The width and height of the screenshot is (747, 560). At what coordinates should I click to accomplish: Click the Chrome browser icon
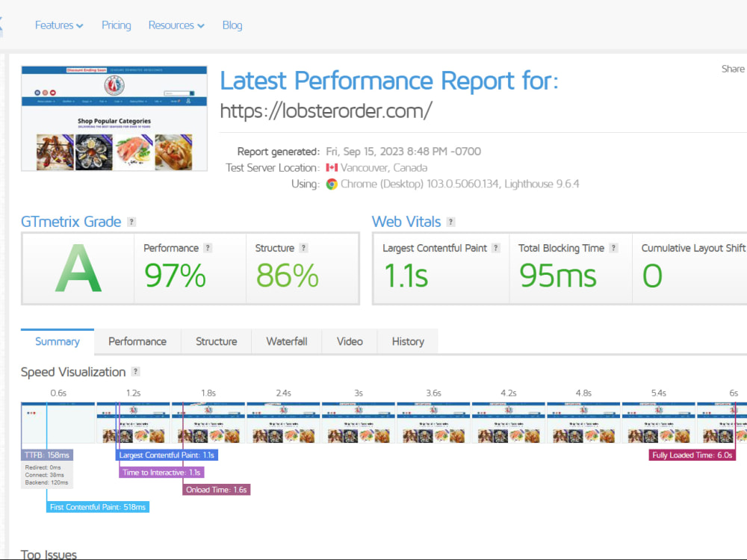pyautogui.click(x=332, y=184)
